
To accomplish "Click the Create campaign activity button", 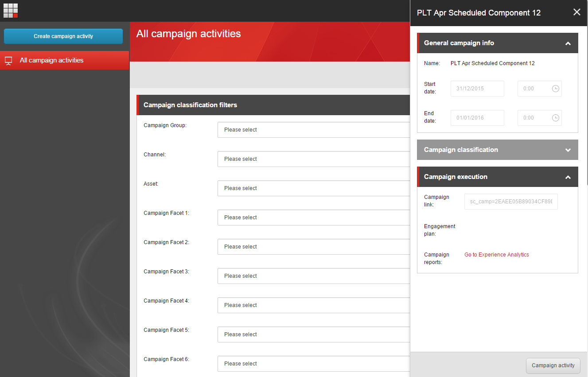I will pyautogui.click(x=63, y=36).
